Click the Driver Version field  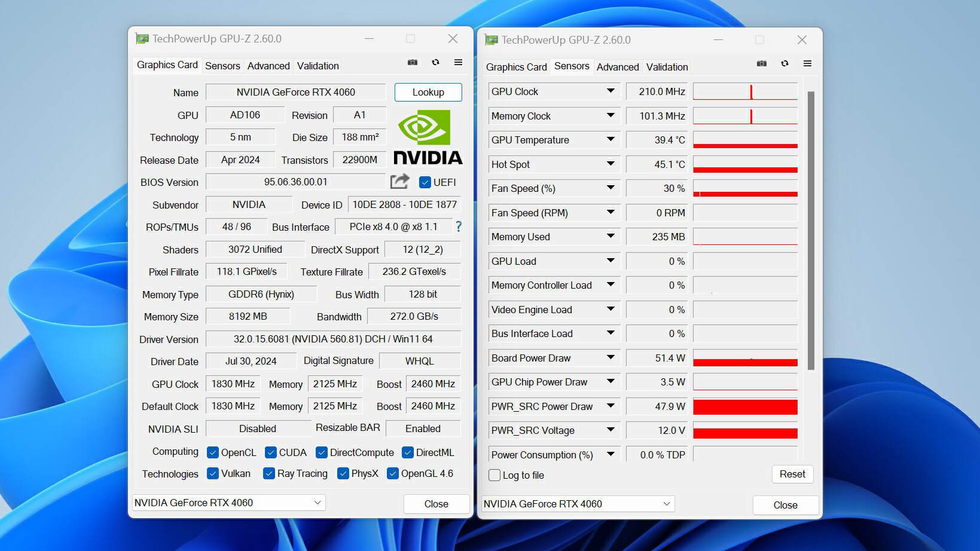click(333, 339)
